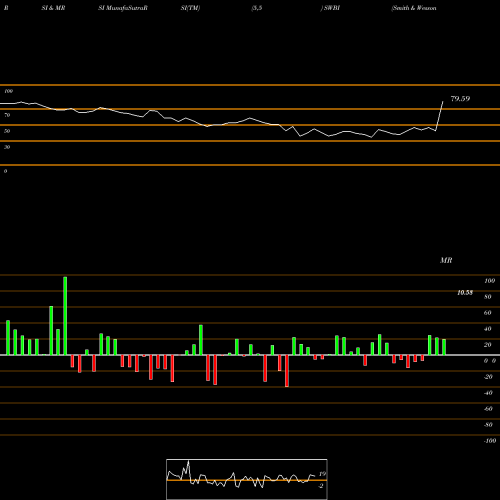The image size is (500, 500).
Task: Click the spike at the RSI line's end
Action: point(440,116)
